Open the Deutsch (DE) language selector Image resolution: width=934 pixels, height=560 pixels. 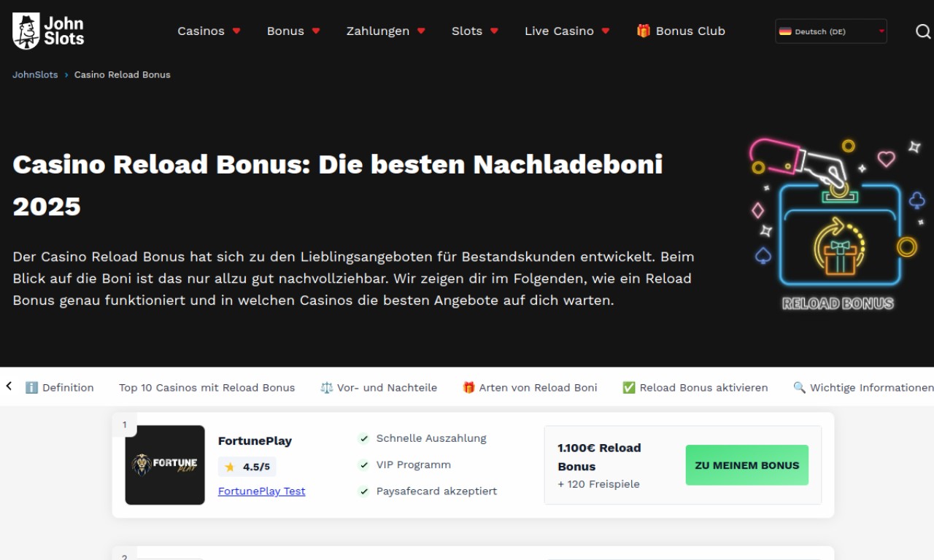(x=831, y=31)
